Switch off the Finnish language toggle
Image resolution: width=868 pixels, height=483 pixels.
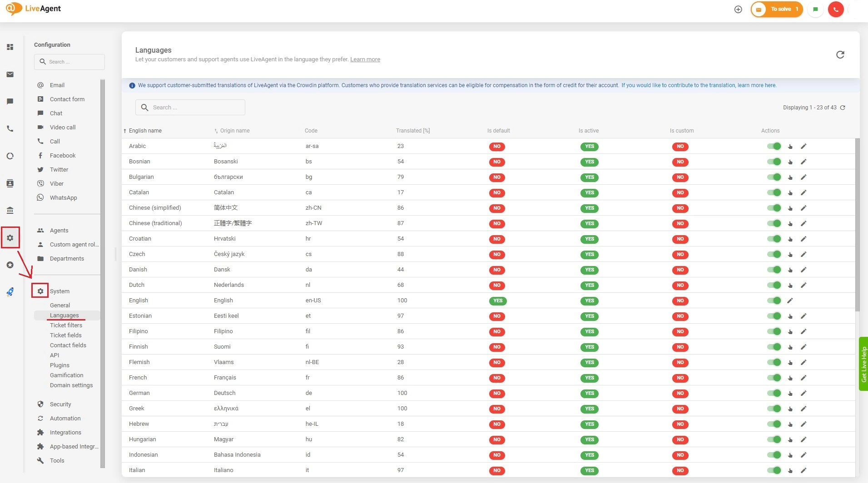774,347
